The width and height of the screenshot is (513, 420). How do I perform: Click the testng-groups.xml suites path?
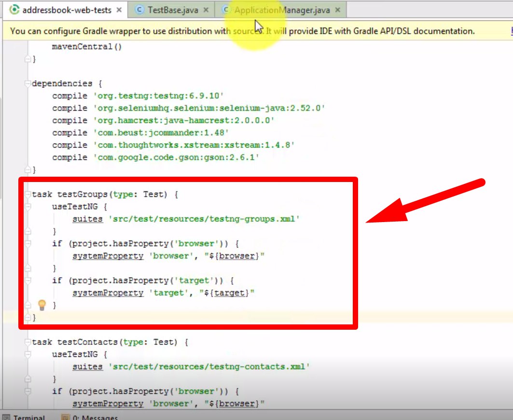tap(204, 219)
